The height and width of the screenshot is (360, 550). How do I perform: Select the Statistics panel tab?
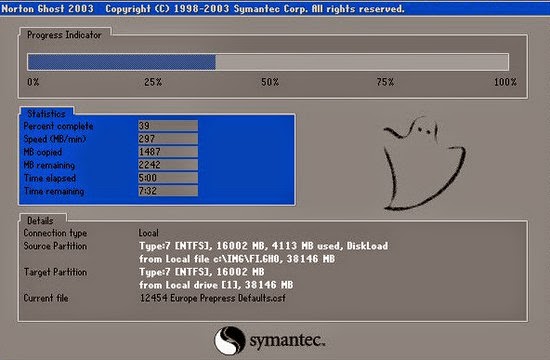tap(47, 114)
